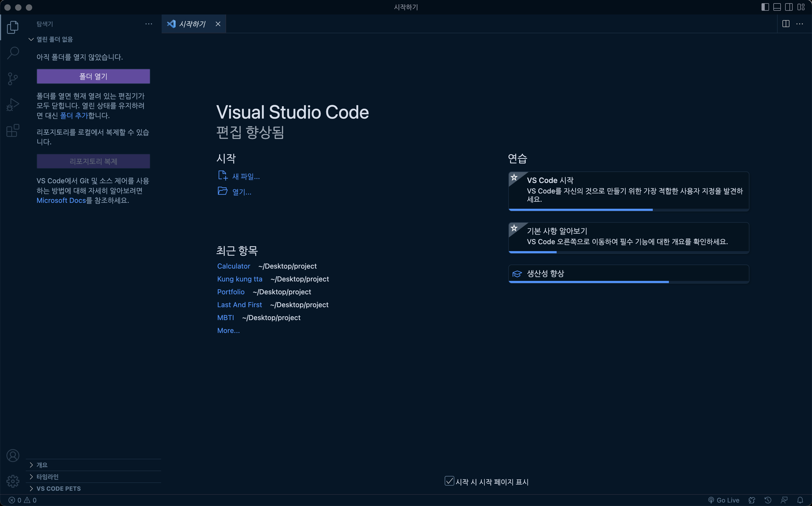Select the 시작하기 editor tab
This screenshot has width=812, height=506.
click(x=194, y=24)
